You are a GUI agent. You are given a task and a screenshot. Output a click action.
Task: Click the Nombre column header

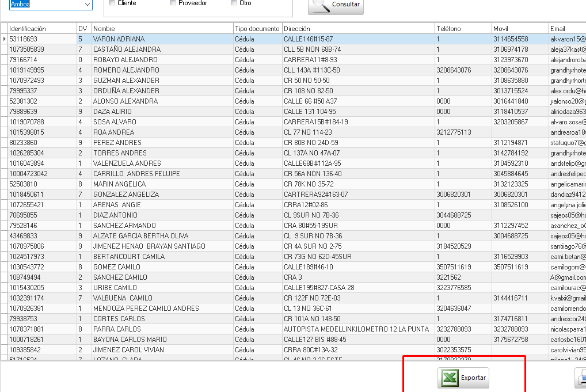click(162, 29)
